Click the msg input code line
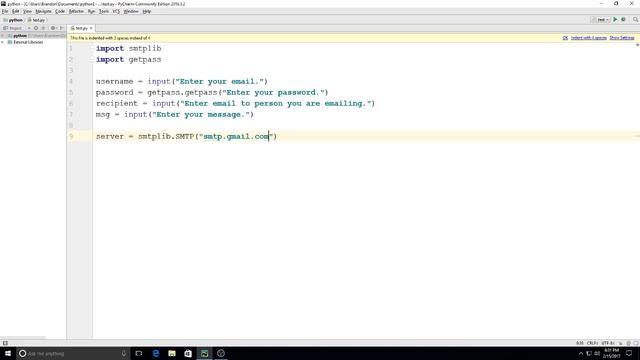The height and width of the screenshot is (360, 640). click(x=175, y=114)
